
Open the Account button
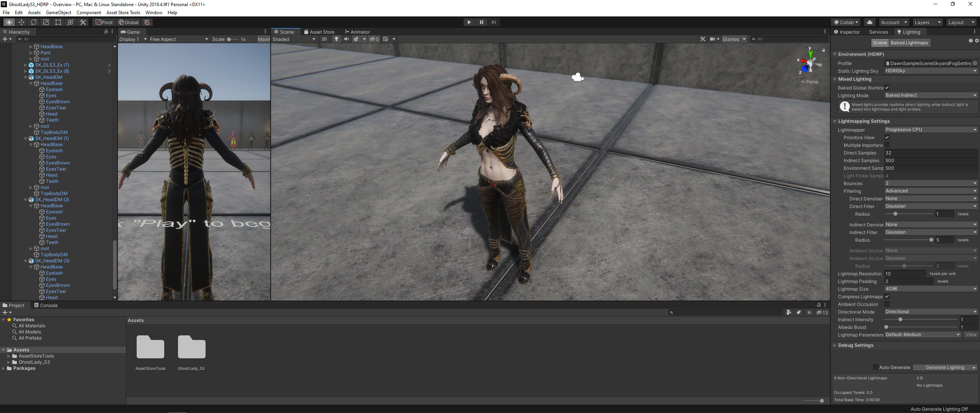(x=893, y=22)
